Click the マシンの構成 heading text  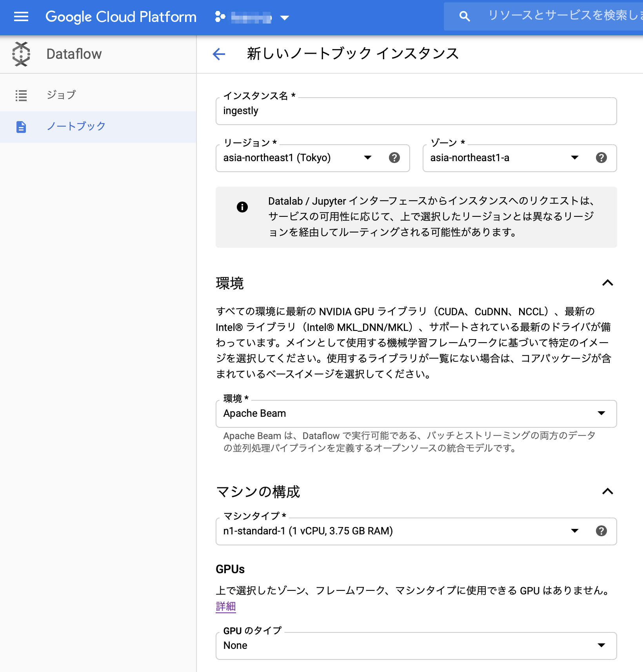tap(258, 492)
